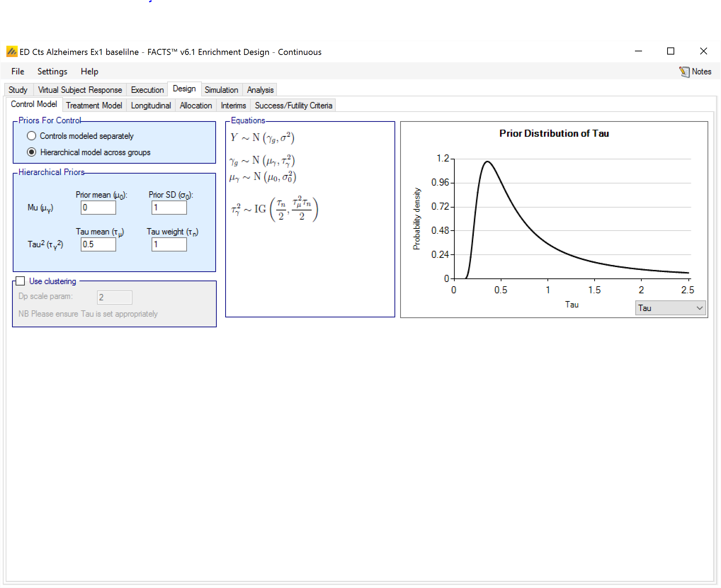This screenshot has height=588, width=721.
Task: Click the Tau mean input field
Action: click(x=98, y=244)
